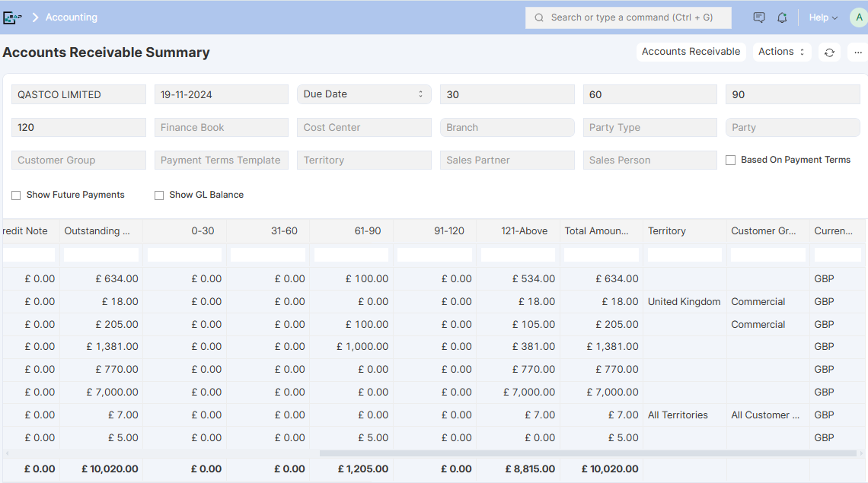This screenshot has width=868, height=483.
Task: Sort by Outstanding column header
Action: click(101, 231)
